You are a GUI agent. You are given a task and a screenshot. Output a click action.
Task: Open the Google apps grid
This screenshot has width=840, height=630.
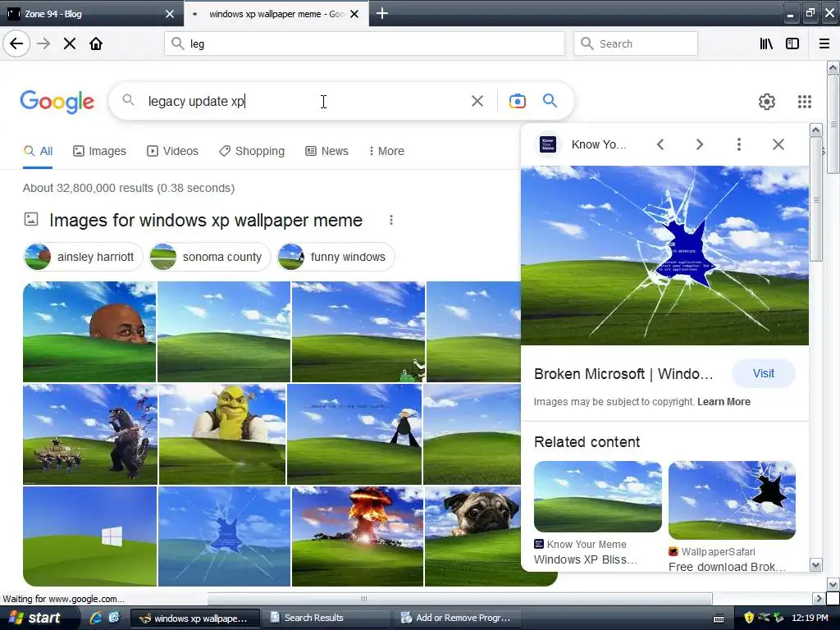(x=804, y=101)
